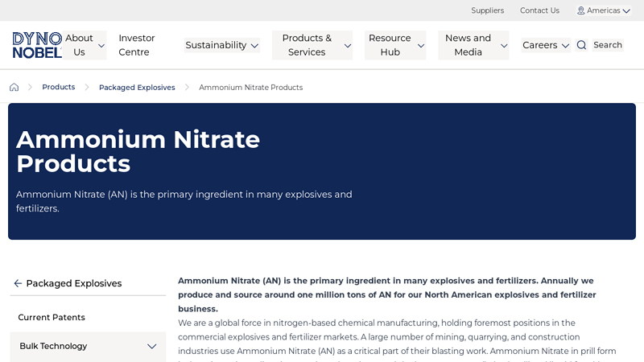Go to Products breadcrumb

click(59, 87)
